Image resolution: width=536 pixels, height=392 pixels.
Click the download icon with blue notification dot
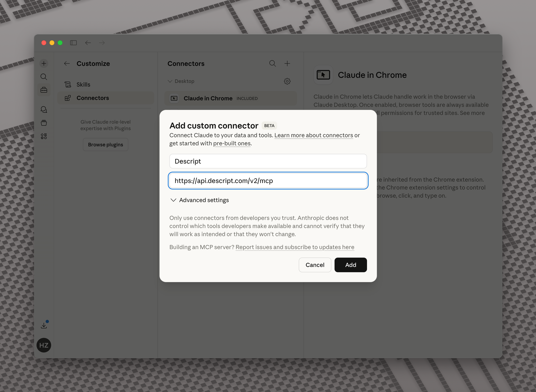(44, 325)
